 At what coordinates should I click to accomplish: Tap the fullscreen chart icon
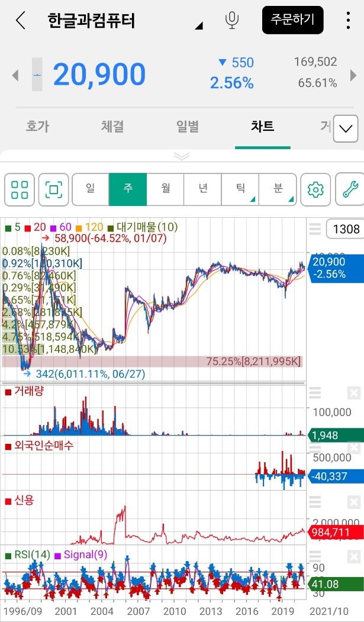[x=53, y=189]
